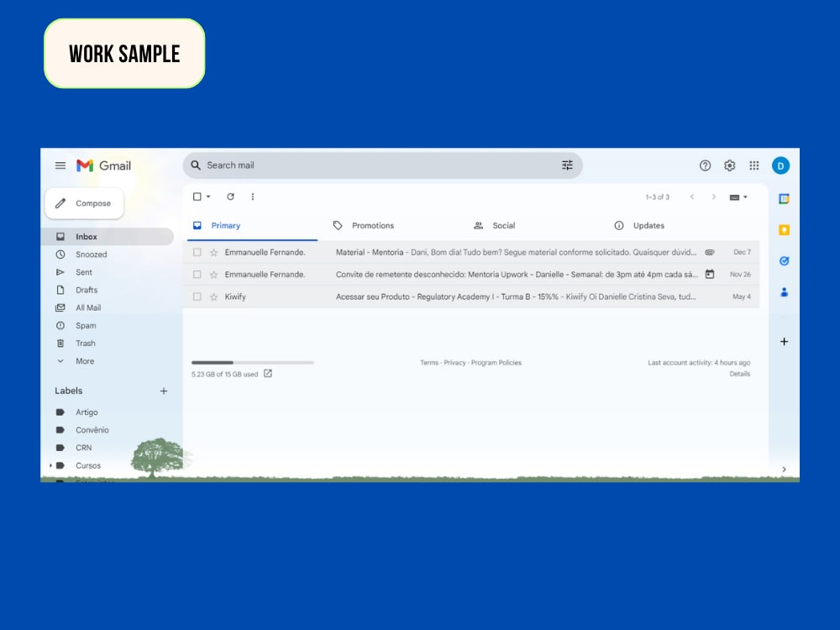This screenshot has height=630, width=840.
Task: Check the Material - Mentoria email checkbox
Action: point(197,252)
